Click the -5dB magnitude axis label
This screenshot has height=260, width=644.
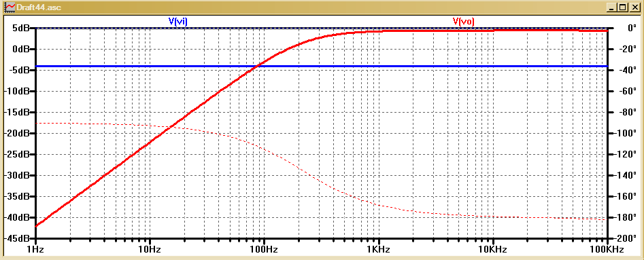coord(19,70)
